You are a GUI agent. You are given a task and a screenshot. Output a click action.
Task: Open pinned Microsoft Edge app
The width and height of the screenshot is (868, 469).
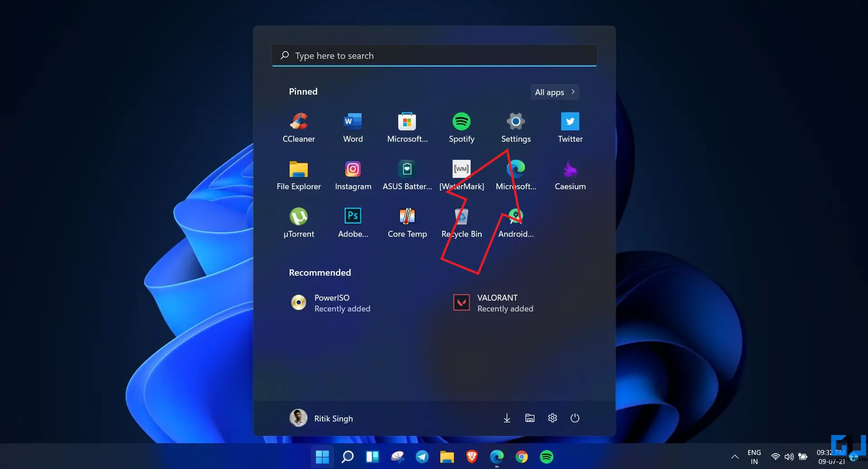[516, 176]
